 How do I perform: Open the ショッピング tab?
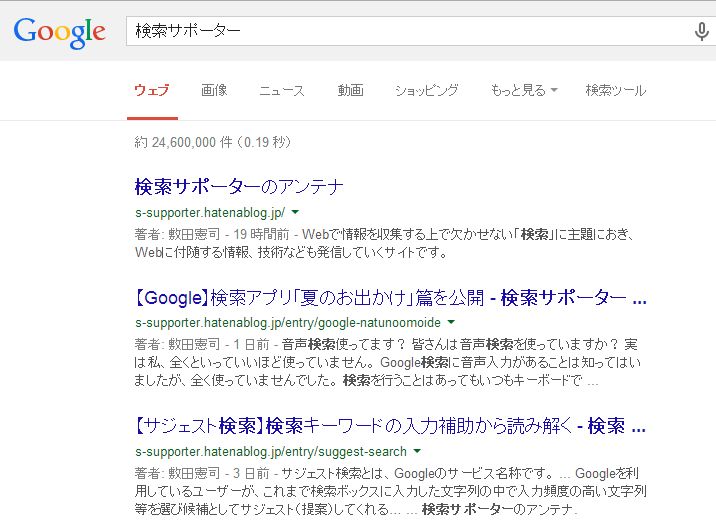(426, 90)
